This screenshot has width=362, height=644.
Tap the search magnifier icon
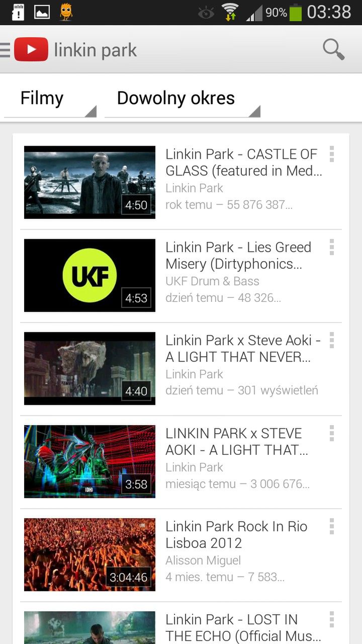[x=333, y=49]
